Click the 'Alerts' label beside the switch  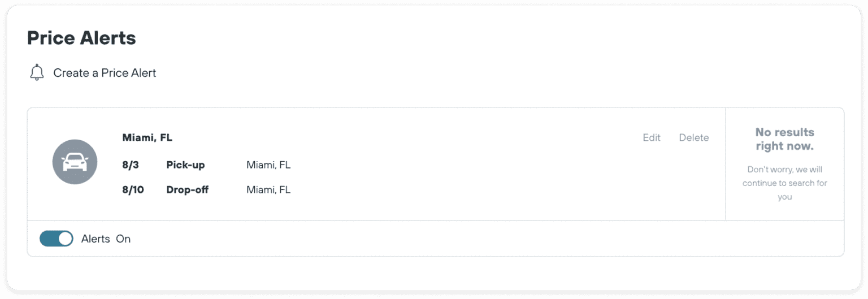96,239
